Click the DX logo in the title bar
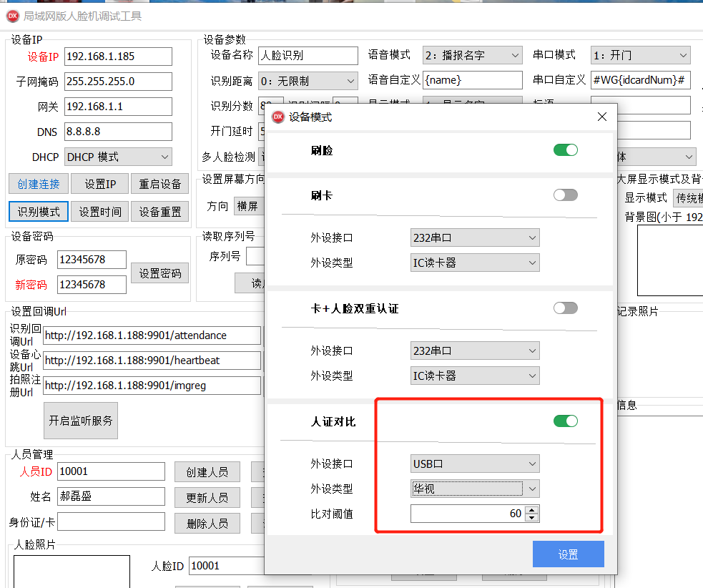The width and height of the screenshot is (703, 588). 12,15
